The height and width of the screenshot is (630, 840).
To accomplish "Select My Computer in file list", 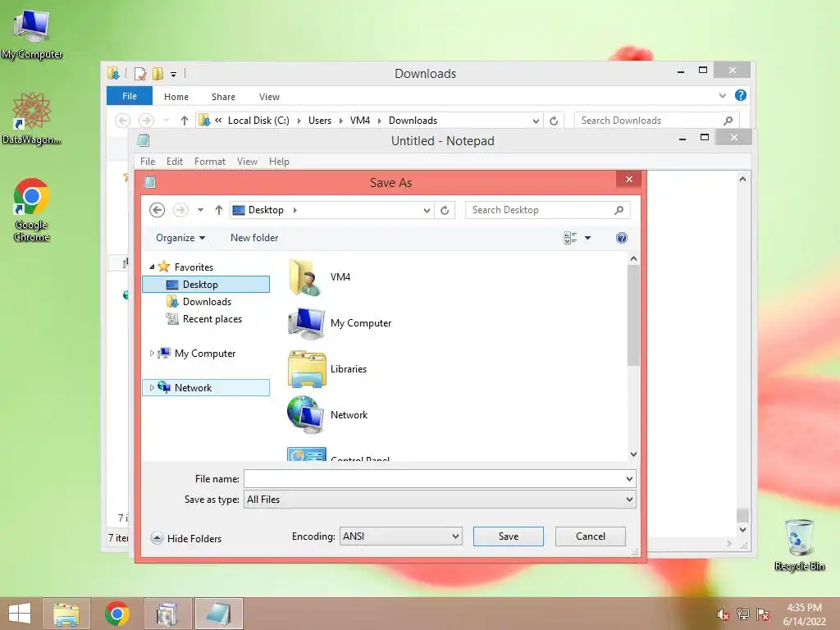I will pyautogui.click(x=340, y=323).
